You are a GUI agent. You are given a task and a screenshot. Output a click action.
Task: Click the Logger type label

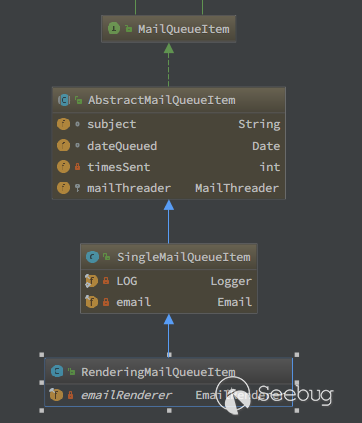click(x=231, y=281)
